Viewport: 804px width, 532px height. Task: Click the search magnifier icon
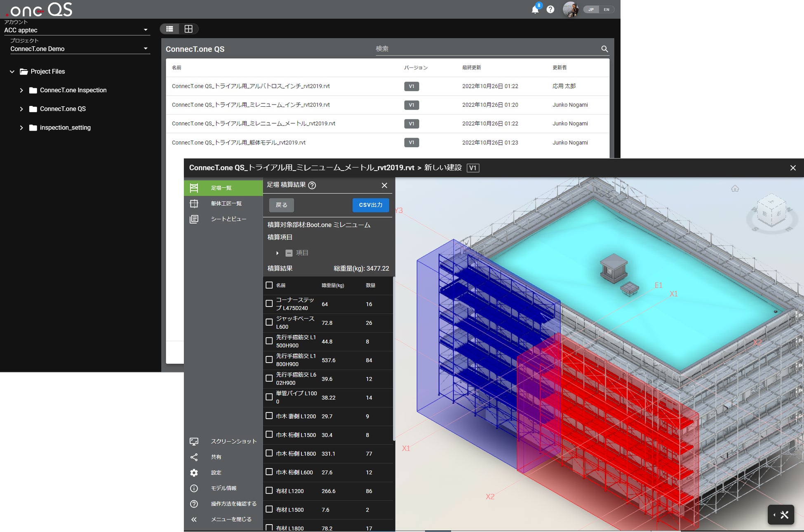tap(604, 49)
